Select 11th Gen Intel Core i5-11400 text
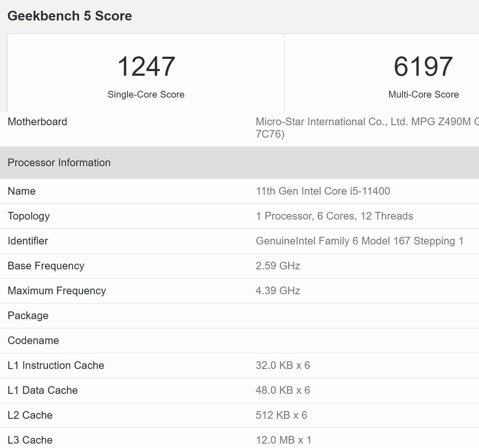 click(323, 191)
